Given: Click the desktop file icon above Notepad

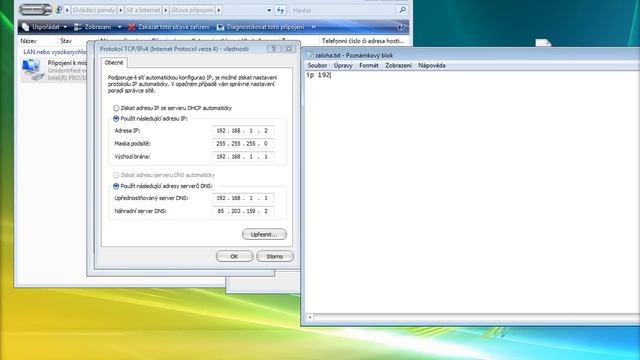Looking at the screenshot, I should [x=543, y=42].
